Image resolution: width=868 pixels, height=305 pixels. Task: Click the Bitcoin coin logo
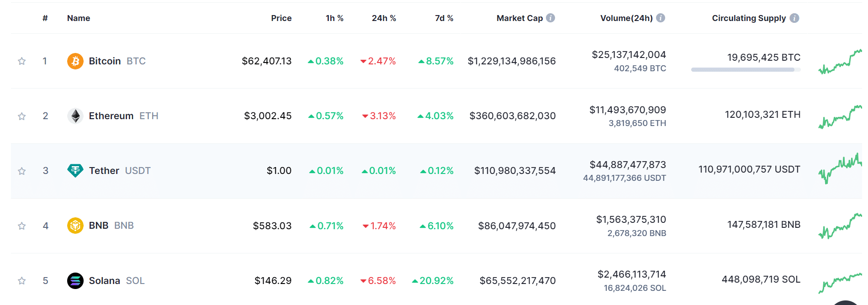click(75, 61)
